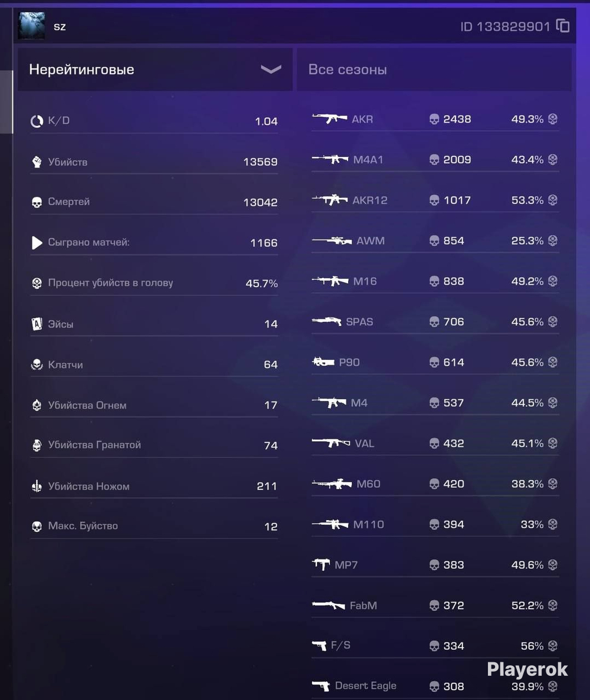590x700 pixels.
Task: Click the ID 133829901 text
Action: (x=505, y=27)
